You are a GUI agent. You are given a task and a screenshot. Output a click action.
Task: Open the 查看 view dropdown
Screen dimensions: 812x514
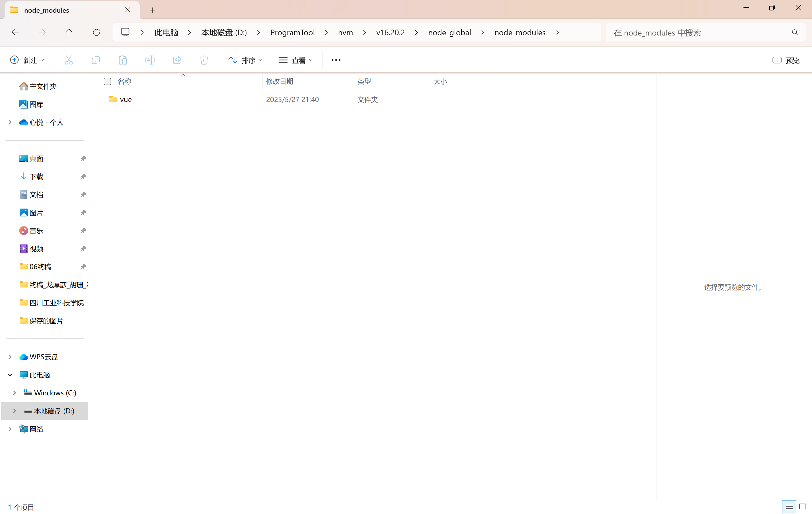point(295,60)
